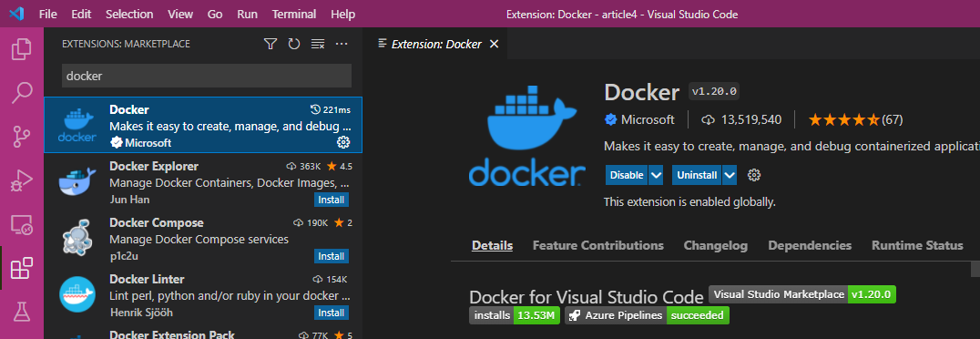980x339 pixels.
Task: Open the Help menu
Action: point(342,14)
